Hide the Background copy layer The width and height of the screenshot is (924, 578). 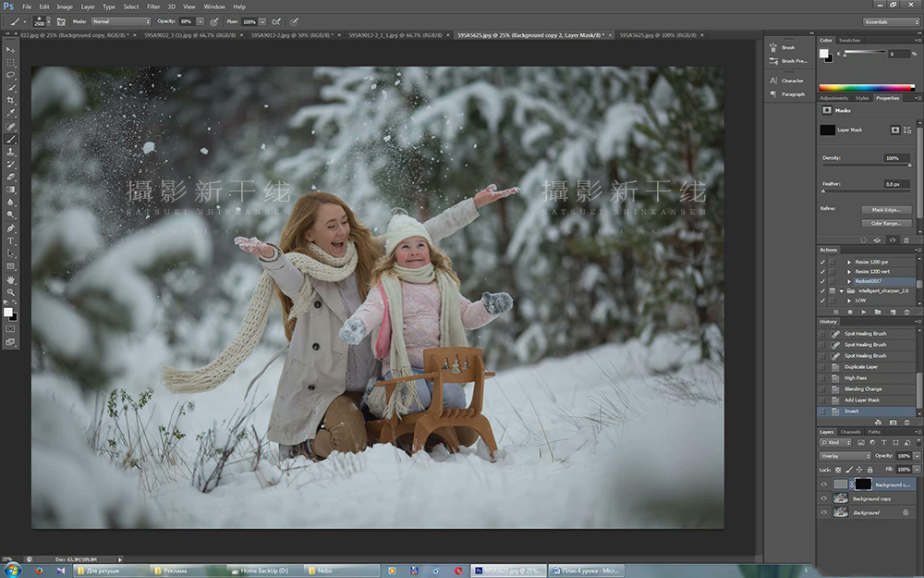(x=824, y=498)
